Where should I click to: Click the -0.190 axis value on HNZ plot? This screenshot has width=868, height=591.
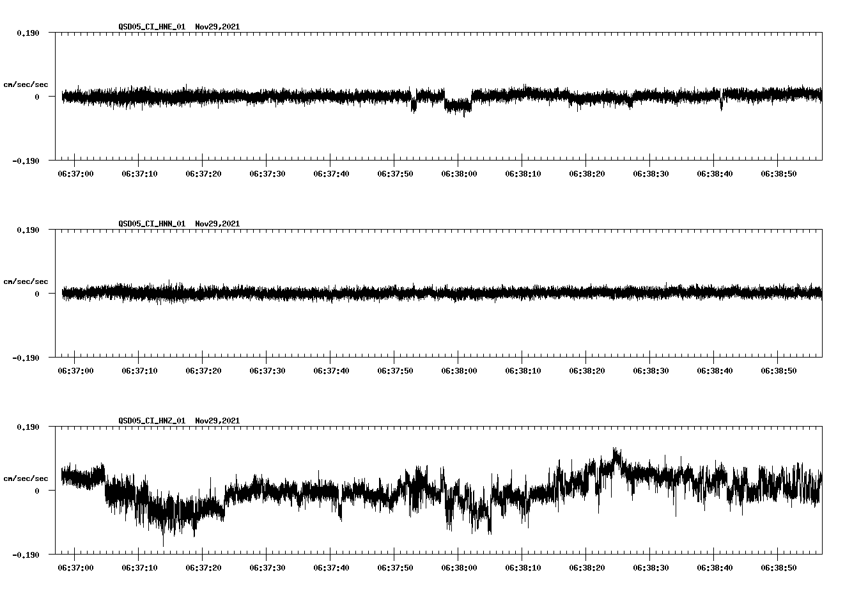[26, 555]
